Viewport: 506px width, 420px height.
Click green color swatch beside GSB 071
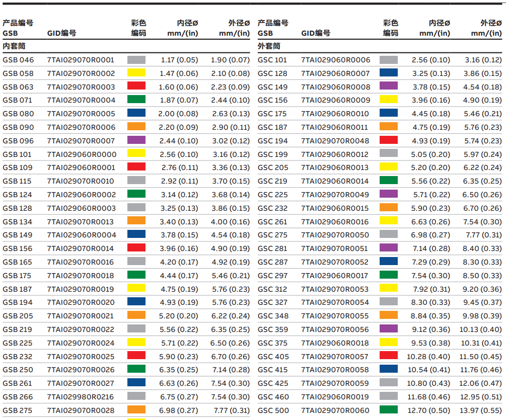136,100
